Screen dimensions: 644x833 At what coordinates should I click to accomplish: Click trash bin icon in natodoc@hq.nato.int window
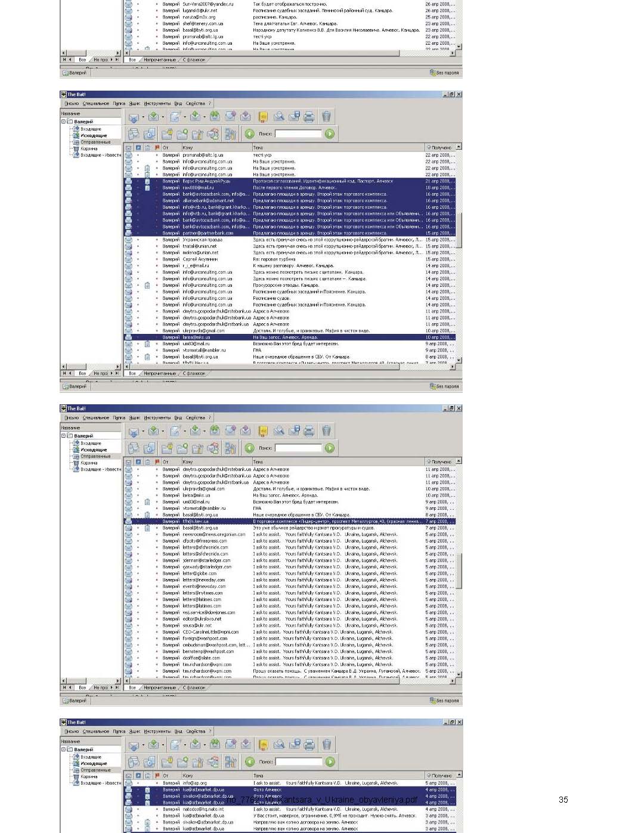click(327, 745)
